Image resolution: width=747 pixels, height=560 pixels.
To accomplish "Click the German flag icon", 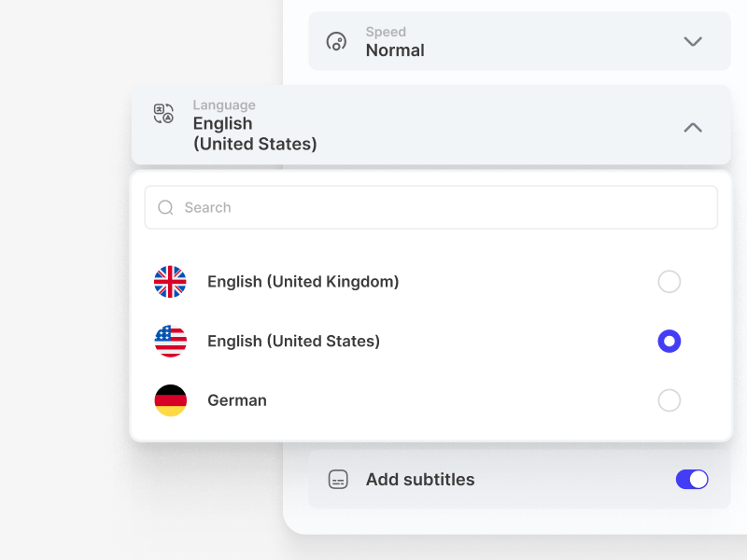I will (170, 399).
